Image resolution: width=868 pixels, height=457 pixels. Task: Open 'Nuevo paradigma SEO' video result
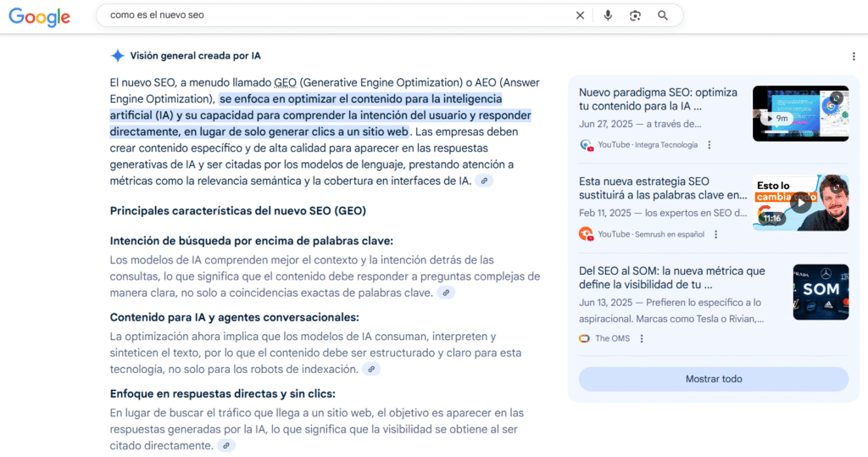click(x=658, y=99)
